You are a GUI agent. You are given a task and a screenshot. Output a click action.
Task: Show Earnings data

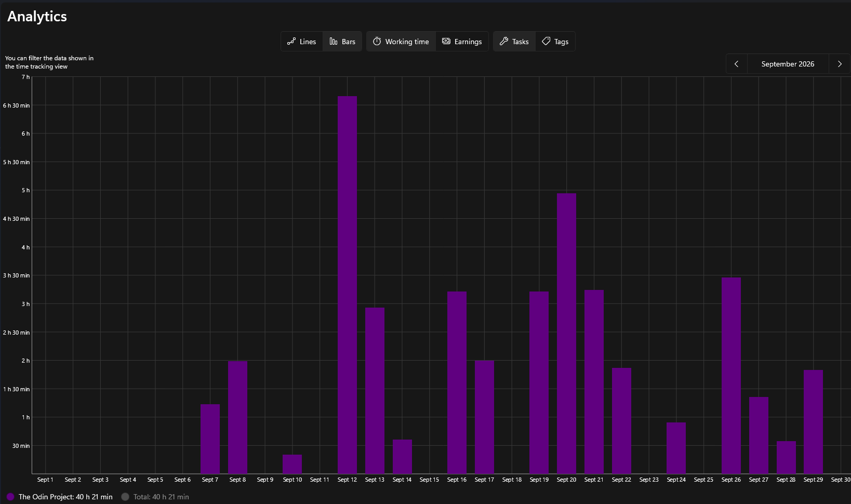[x=462, y=42]
